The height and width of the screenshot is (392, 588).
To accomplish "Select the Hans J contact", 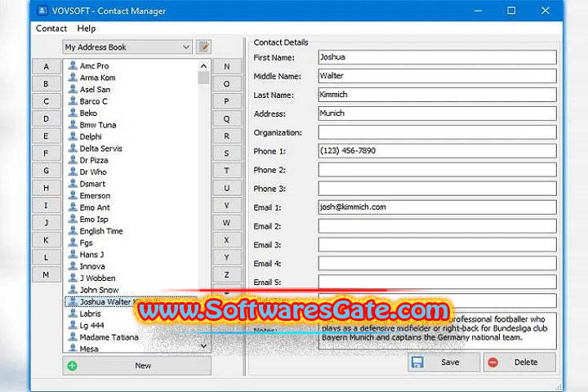I will pyautogui.click(x=91, y=255).
